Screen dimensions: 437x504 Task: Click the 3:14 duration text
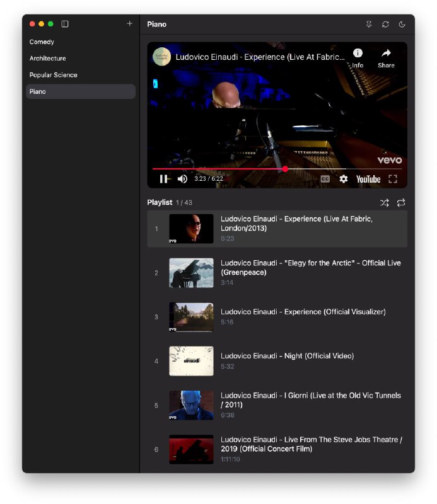tap(227, 283)
